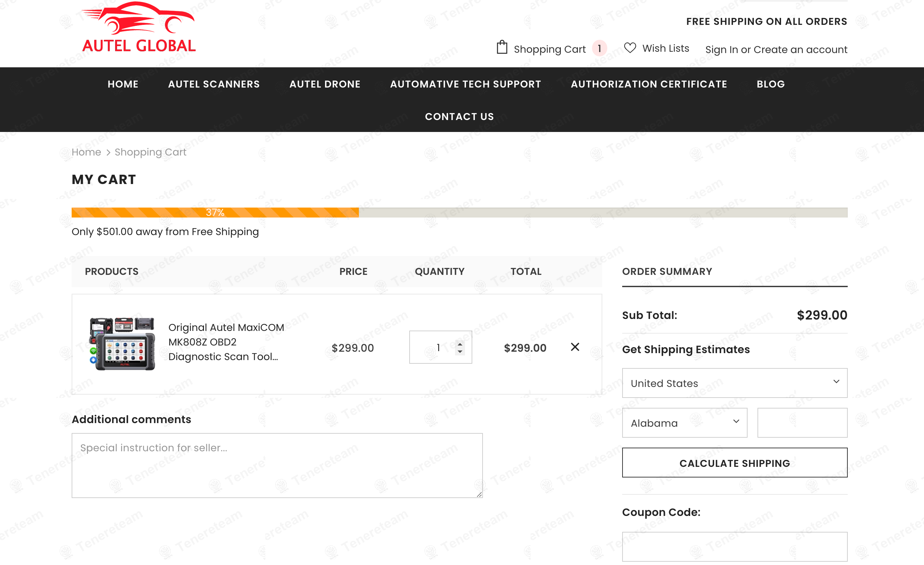Focus the special instruction comments box
The width and height of the screenshot is (924, 565).
[x=277, y=465]
